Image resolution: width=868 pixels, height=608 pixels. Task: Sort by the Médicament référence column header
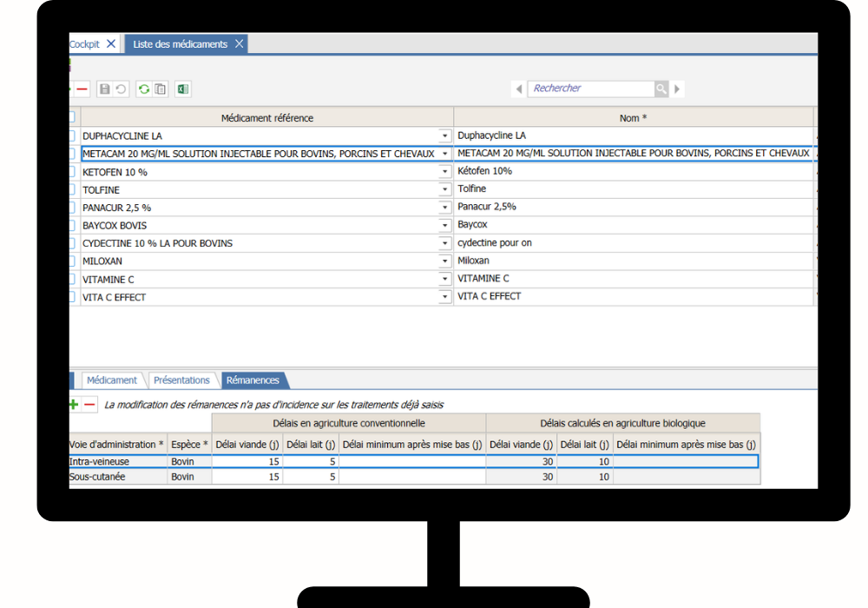pos(267,118)
